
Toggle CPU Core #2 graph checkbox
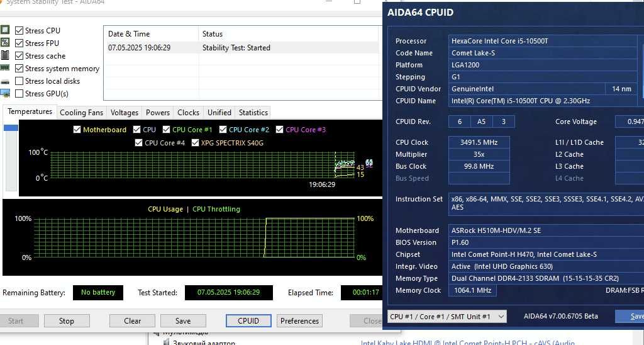click(223, 130)
